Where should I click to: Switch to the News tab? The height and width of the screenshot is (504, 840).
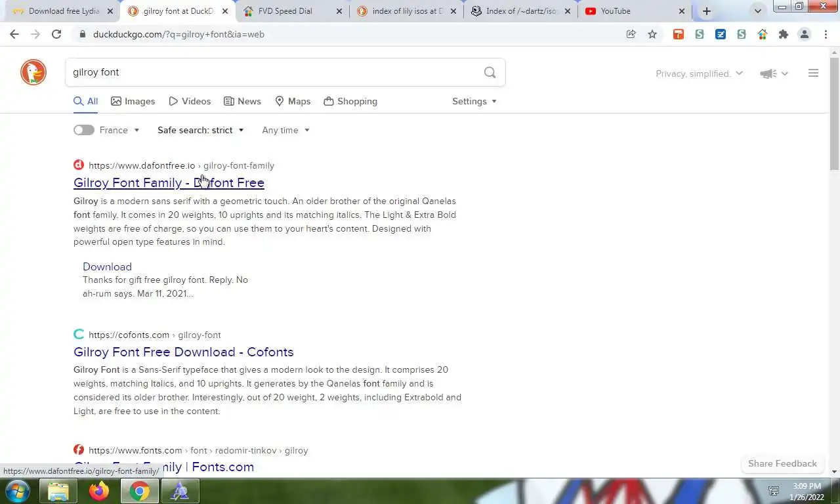[242, 101]
